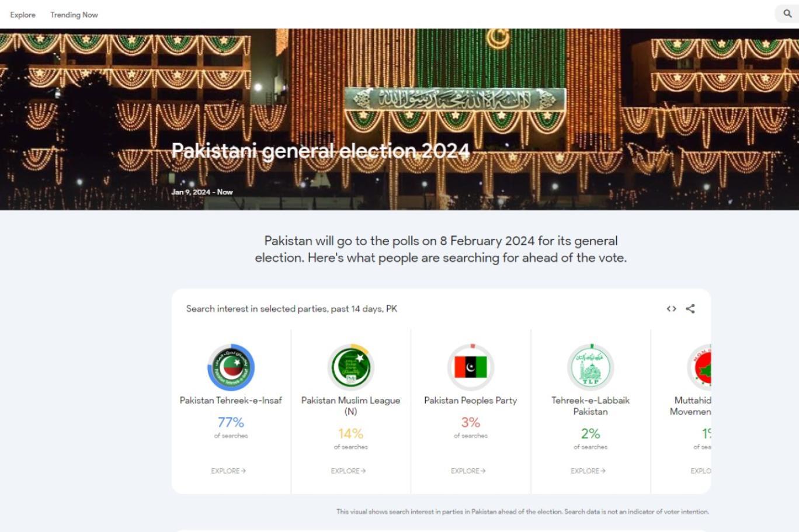Click Explore under Tehreek-e-Labbaik Pakistan
799x532 pixels.
pyautogui.click(x=588, y=471)
